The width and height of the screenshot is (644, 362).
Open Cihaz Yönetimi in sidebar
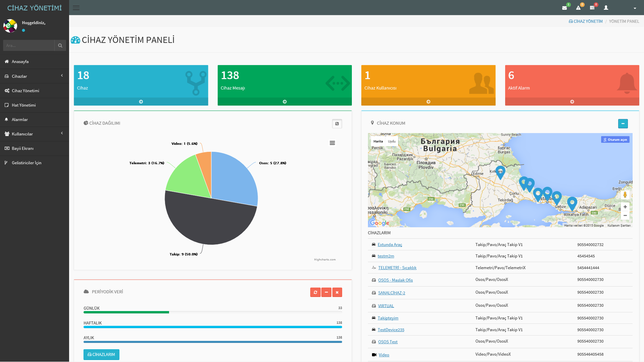coord(35,91)
